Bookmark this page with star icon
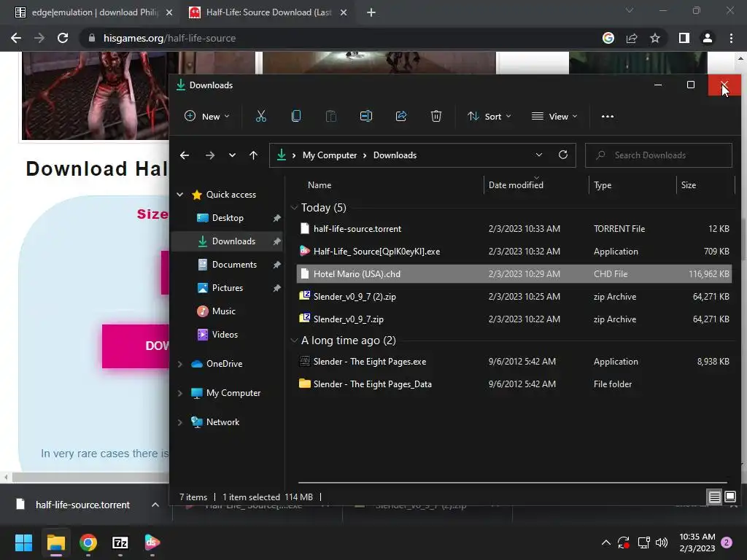The image size is (747, 560). (655, 38)
